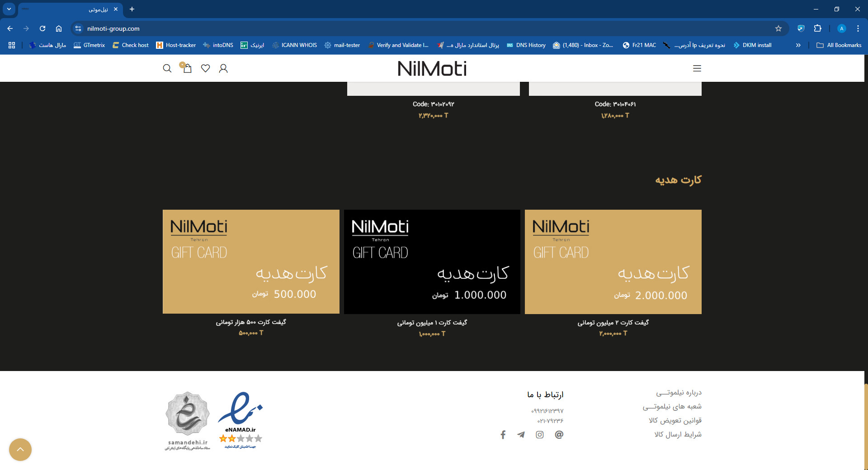
Task: Open the tab search dropdown arrow
Action: [x=9, y=9]
